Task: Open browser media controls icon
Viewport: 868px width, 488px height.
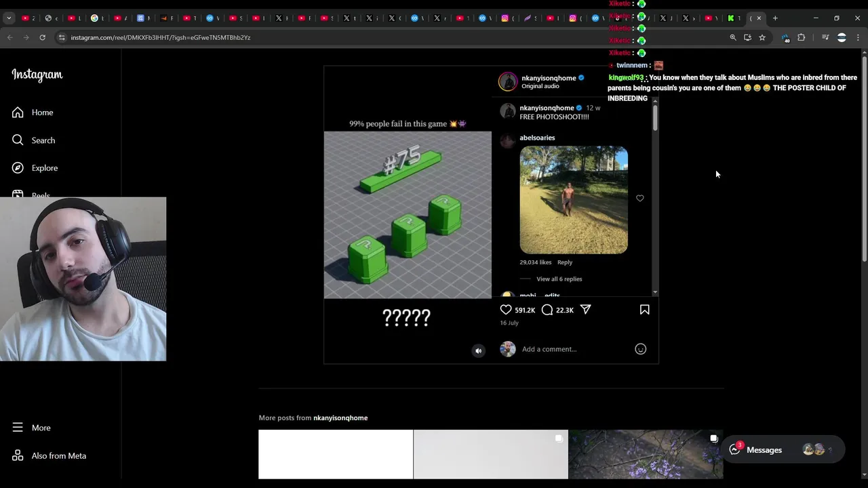Action: (x=825, y=37)
